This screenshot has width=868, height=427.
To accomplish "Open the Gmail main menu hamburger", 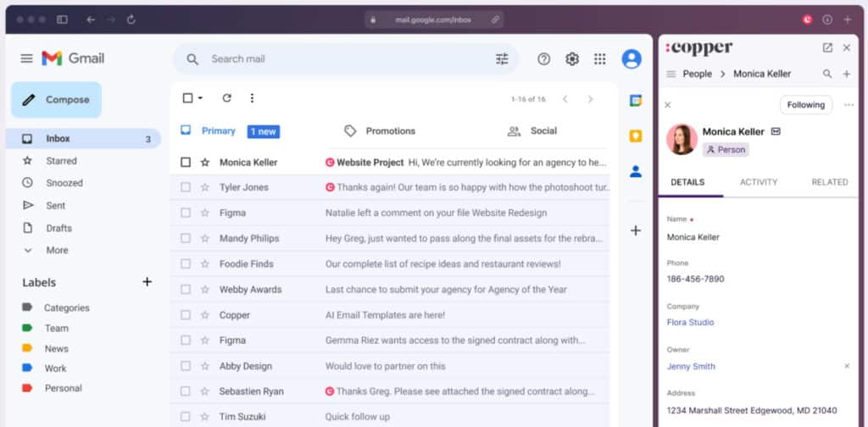I will (26, 58).
